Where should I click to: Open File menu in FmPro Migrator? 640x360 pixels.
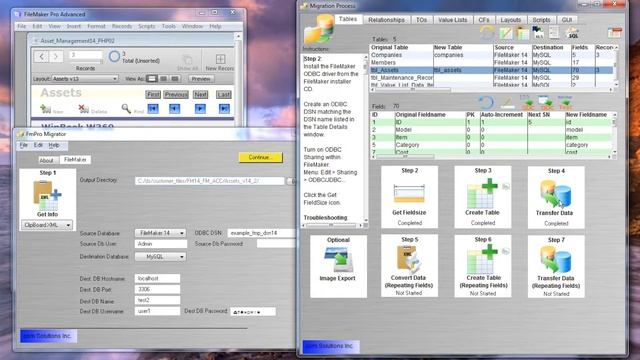(x=24, y=145)
